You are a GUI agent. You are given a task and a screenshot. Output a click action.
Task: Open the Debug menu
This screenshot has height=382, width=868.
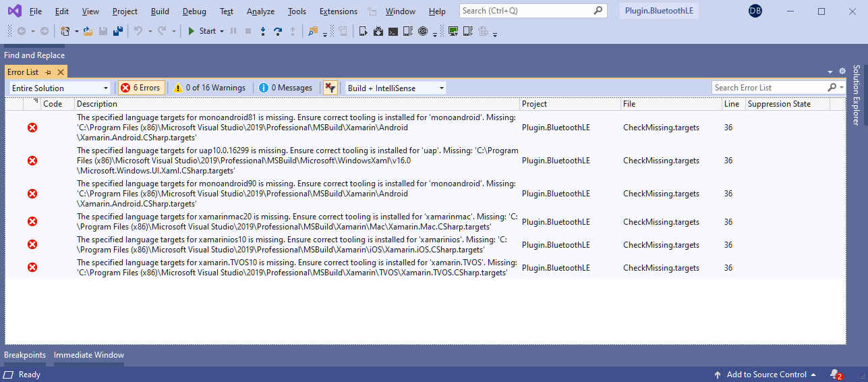pyautogui.click(x=194, y=11)
